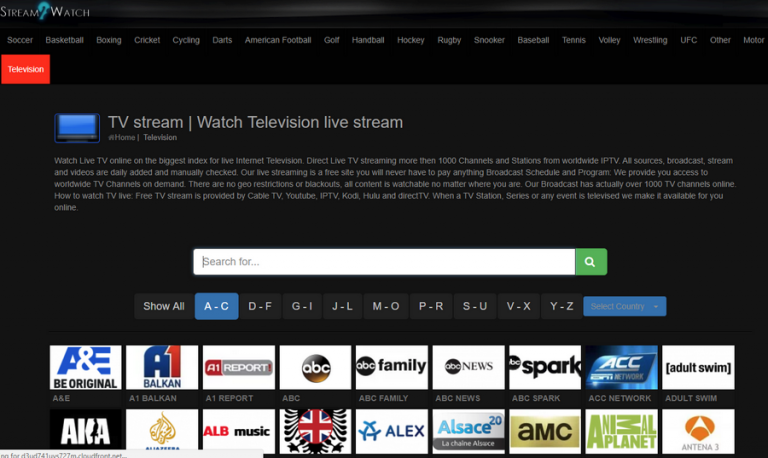Open the Golf menu item
Viewport: 768px width, 458px height.
click(332, 40)
